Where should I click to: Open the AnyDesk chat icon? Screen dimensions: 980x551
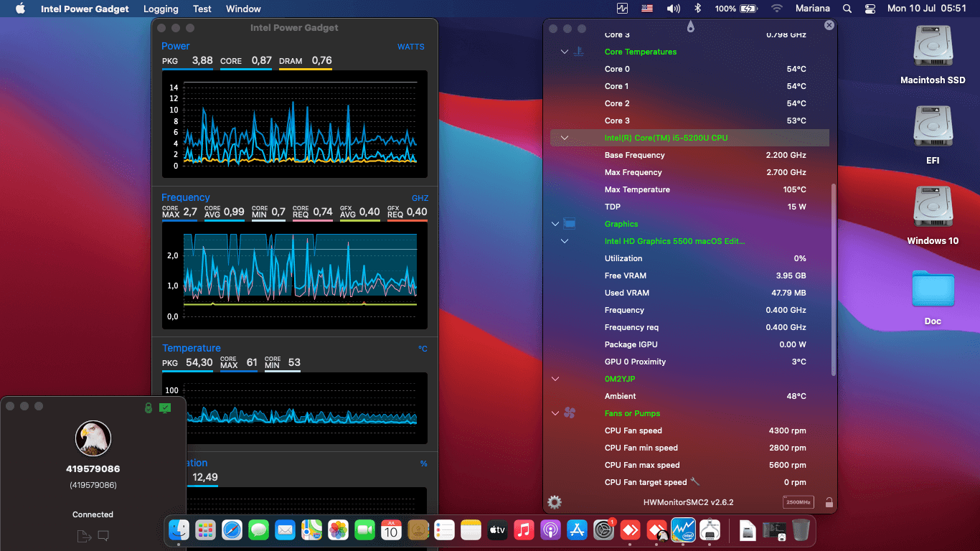pos(103,535)
